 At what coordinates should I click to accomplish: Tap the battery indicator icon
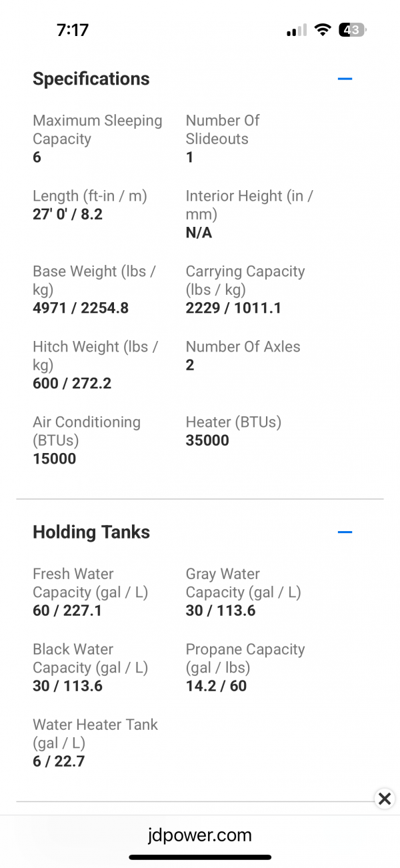pyautogui.click(x=352, y=30)
